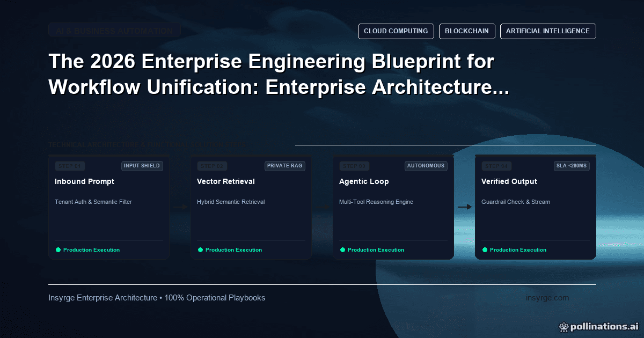Click the green status dot under Verified Output
Screen dimensions: 644x338
tap(485, 249)
